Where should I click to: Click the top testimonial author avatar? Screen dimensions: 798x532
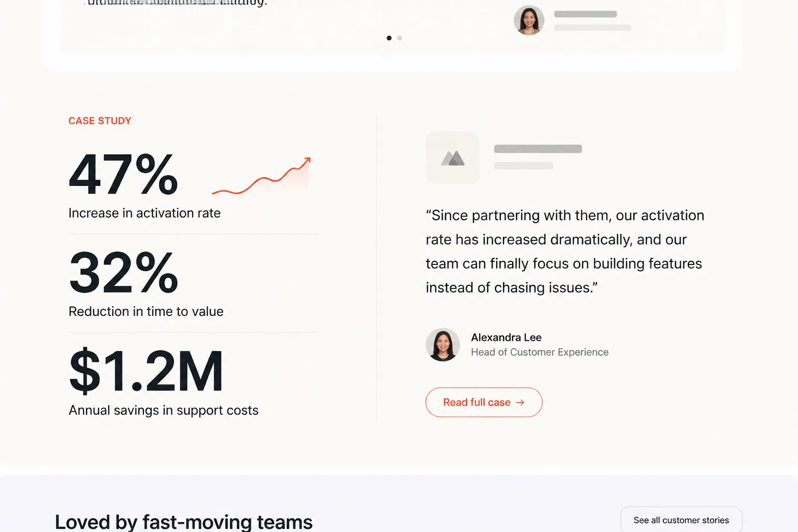[529, 20]
